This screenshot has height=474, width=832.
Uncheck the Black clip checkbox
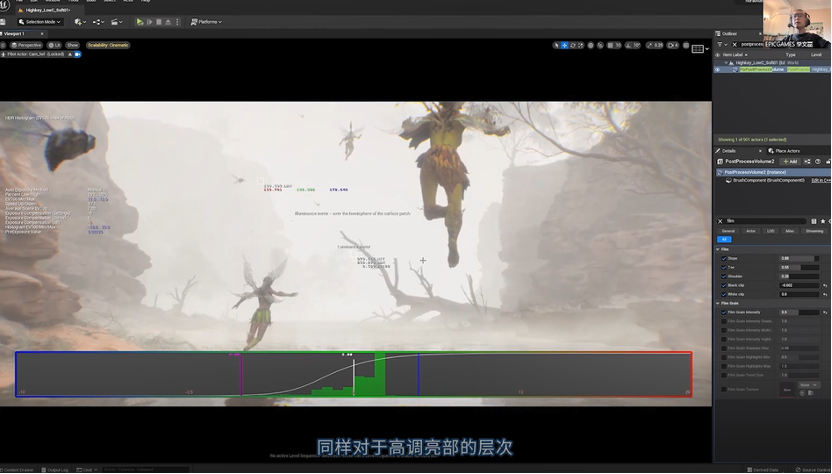724,286
